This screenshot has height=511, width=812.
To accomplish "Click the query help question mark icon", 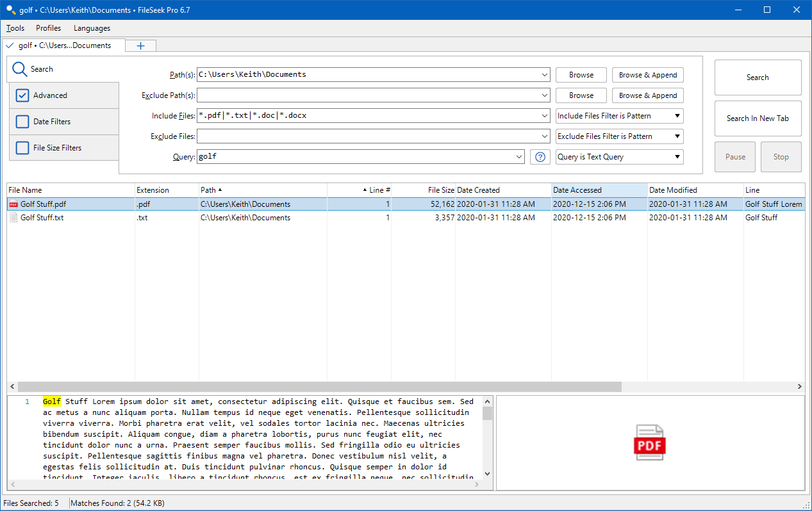I will pos(540,157).
